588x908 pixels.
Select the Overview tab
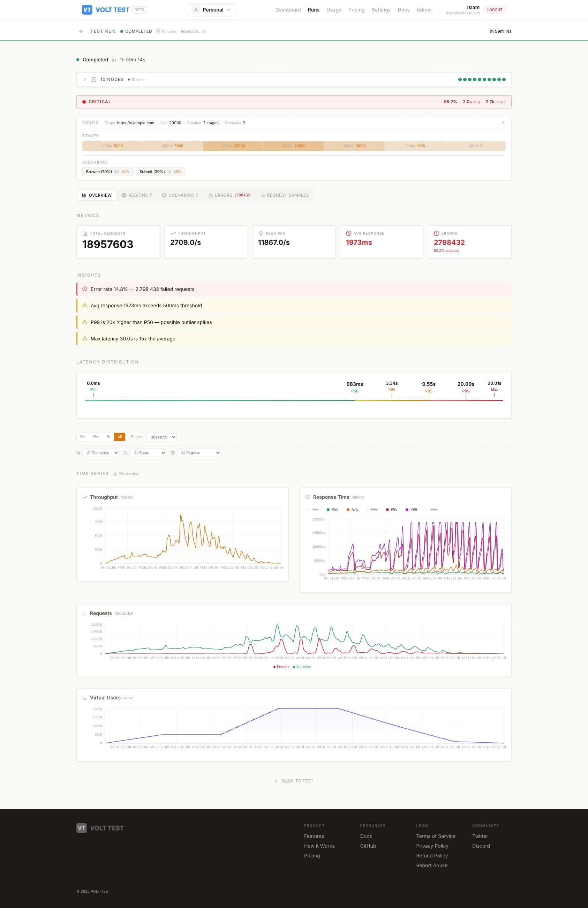(97, 195)
